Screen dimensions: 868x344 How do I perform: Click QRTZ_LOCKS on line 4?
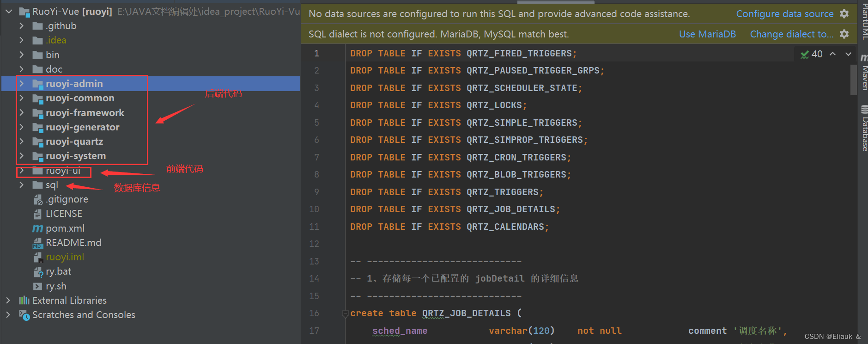494,105
